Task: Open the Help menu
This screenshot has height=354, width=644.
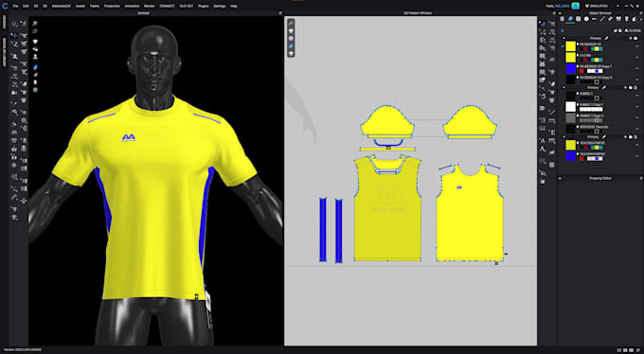Action: pos(234,7)
